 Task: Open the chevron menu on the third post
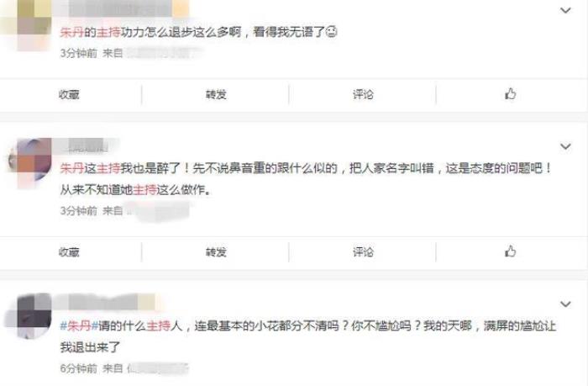565,304
